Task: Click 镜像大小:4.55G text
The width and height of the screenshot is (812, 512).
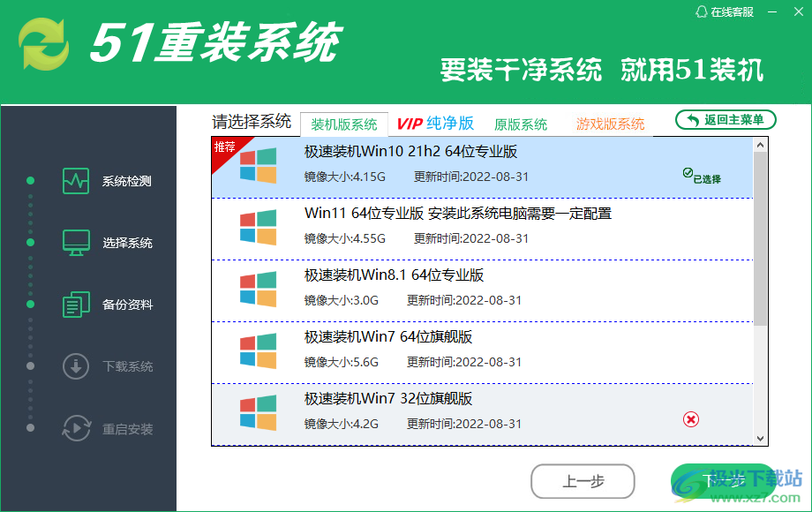Action: (345, 238)
